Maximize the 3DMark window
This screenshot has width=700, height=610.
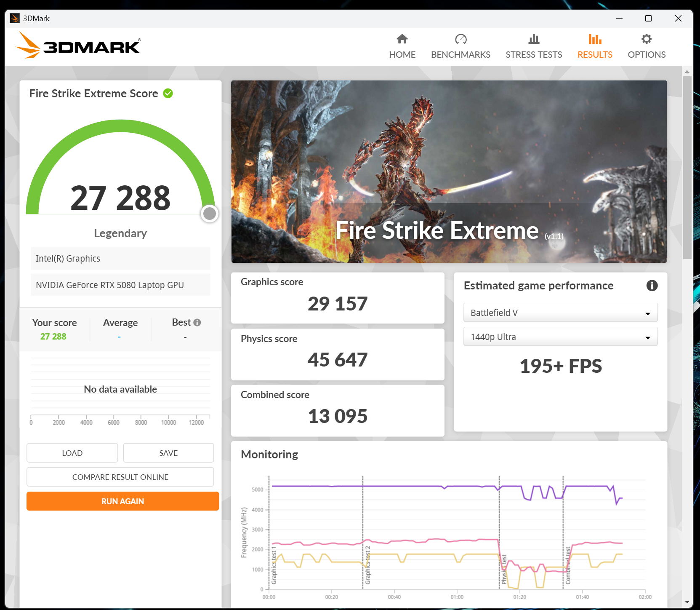click(648, 18)
